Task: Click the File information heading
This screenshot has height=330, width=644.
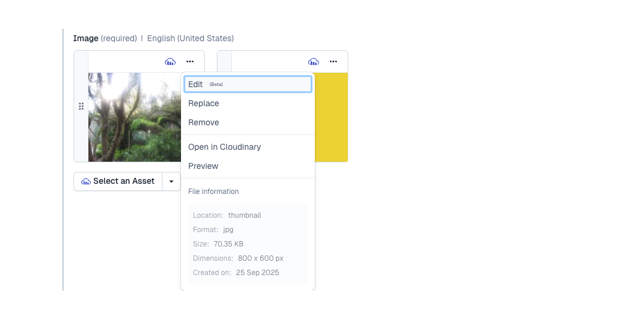Action: (x=213, y=192)
